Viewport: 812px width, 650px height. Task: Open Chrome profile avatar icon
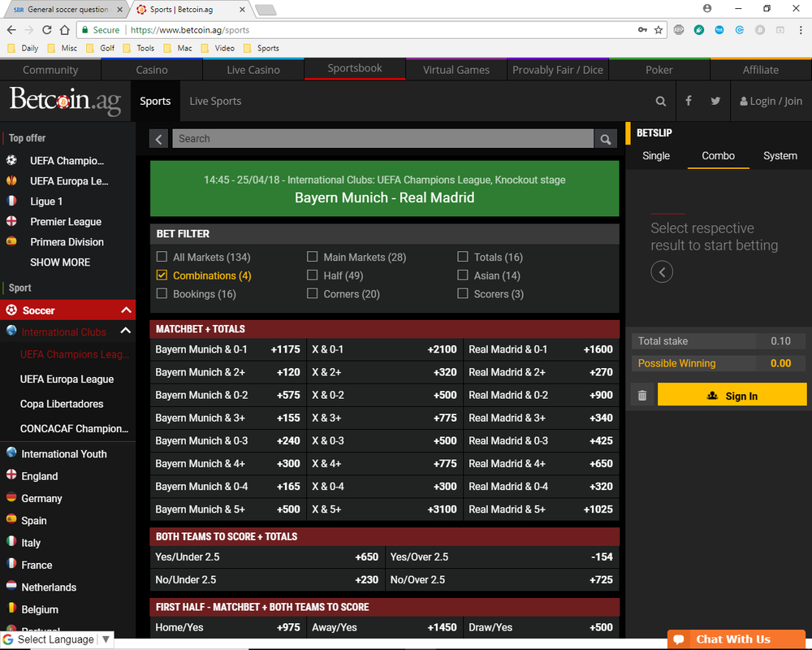pos(707,8)
